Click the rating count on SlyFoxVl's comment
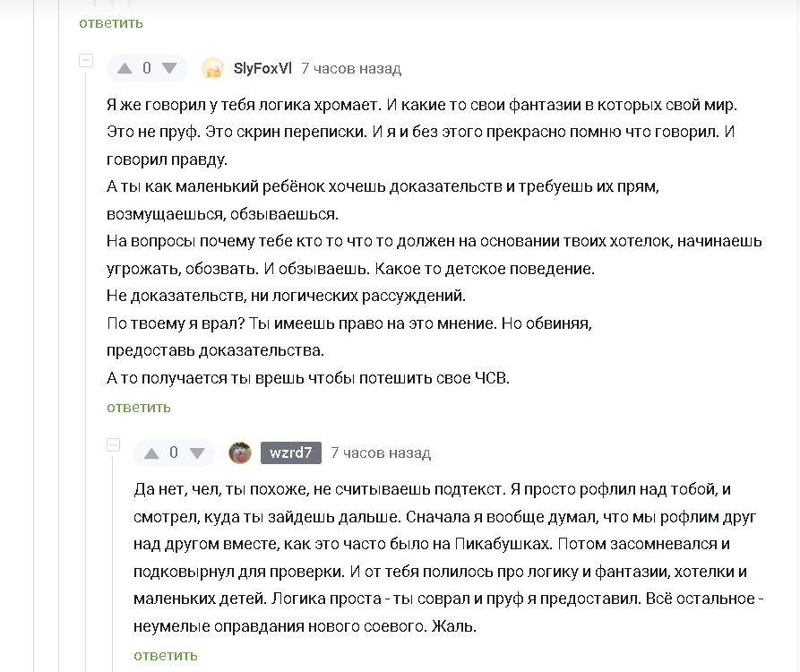Screen dimensions: 800x672 tap(147, 68)
